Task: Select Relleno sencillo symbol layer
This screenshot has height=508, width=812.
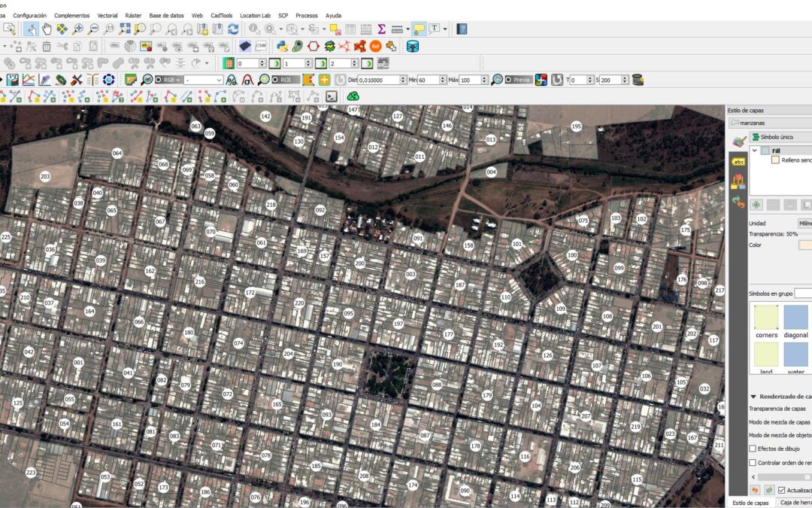Action: (x=791, y=160)
